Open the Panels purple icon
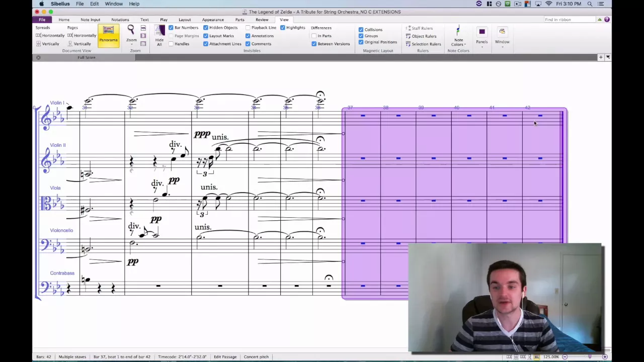 481,32
